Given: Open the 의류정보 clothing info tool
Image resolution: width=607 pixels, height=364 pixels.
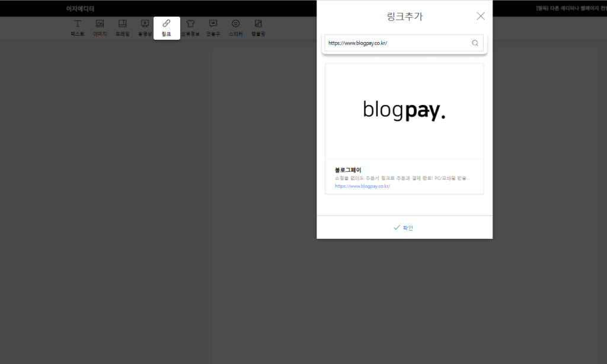Looking at the screenshot, I should pos(190,28).
